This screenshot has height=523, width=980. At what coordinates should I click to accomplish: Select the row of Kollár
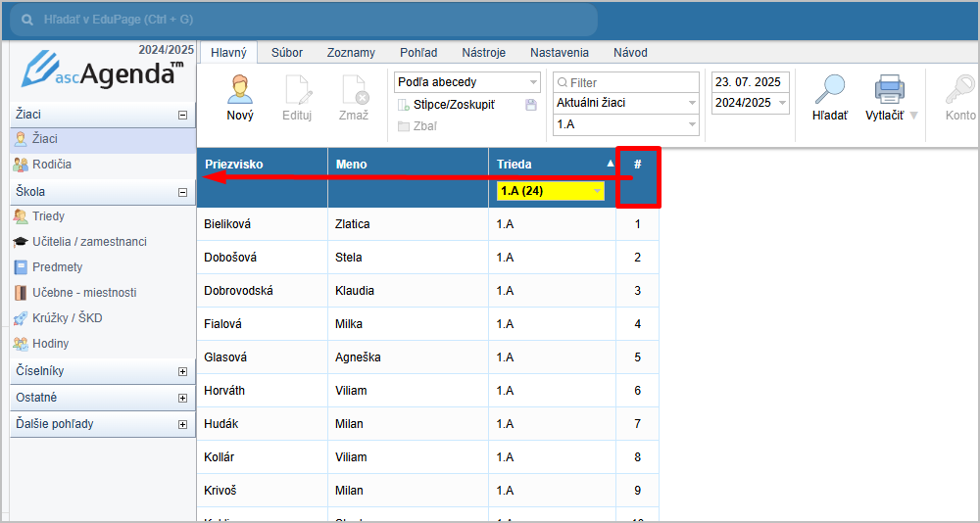(x=427, y=456)
